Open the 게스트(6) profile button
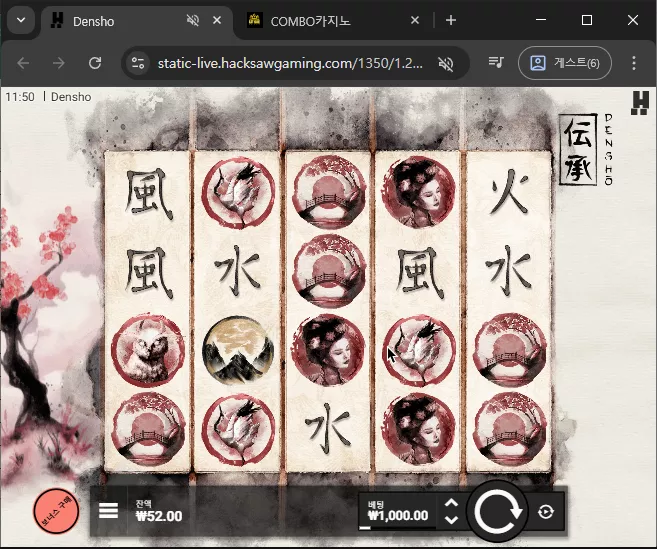The height and width of the screenshot is (549, 657). 564,63
